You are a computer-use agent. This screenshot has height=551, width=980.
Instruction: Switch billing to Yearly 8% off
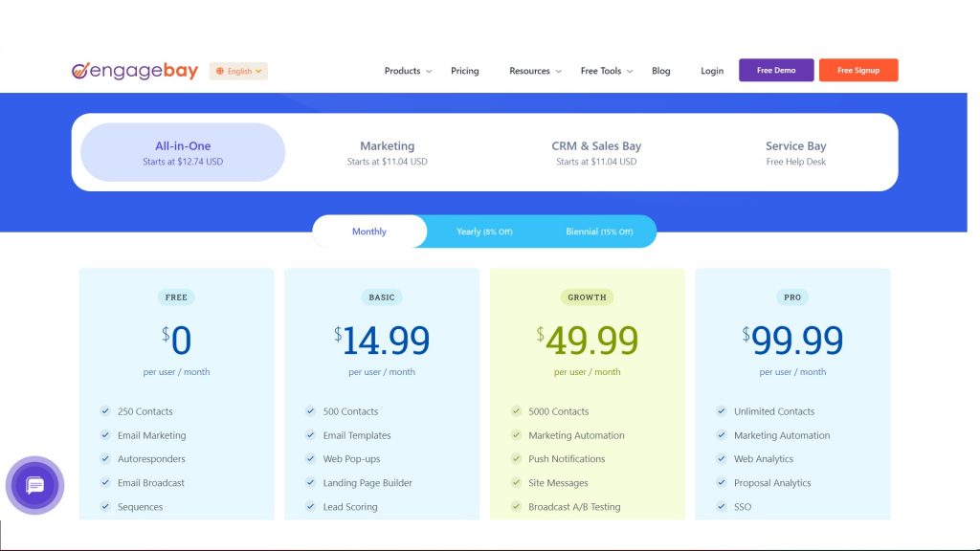point(483,231)
